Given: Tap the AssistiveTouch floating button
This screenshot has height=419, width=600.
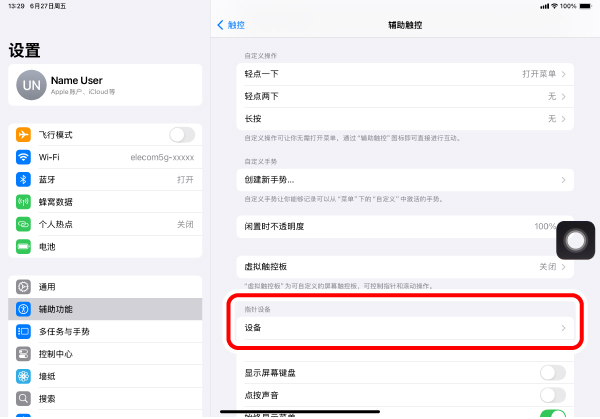Looking at the screenshot, I should [575, 240].
